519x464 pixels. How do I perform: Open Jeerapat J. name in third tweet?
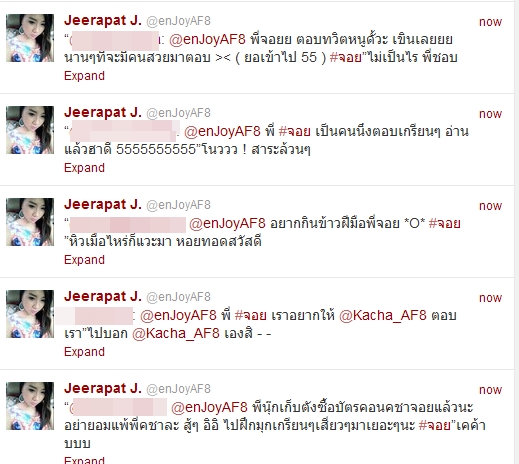103,205
